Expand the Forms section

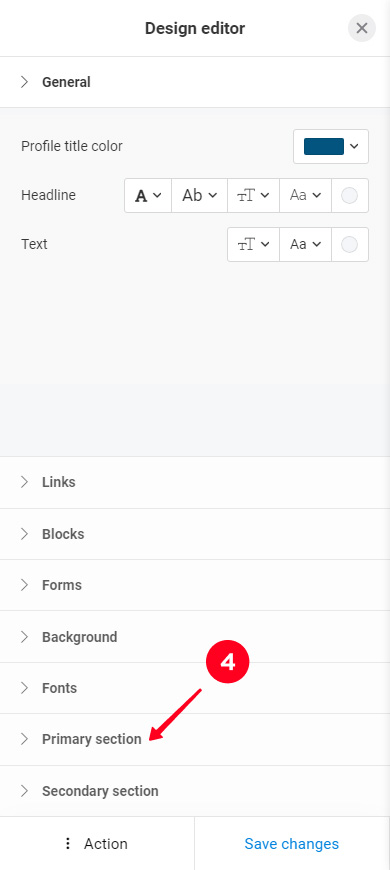tap(195, 585)
